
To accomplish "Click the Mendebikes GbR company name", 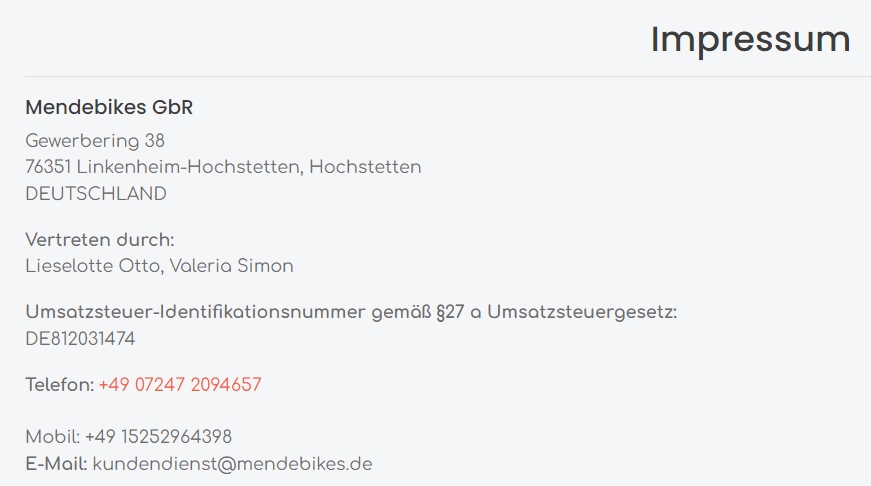I will 109,107.
